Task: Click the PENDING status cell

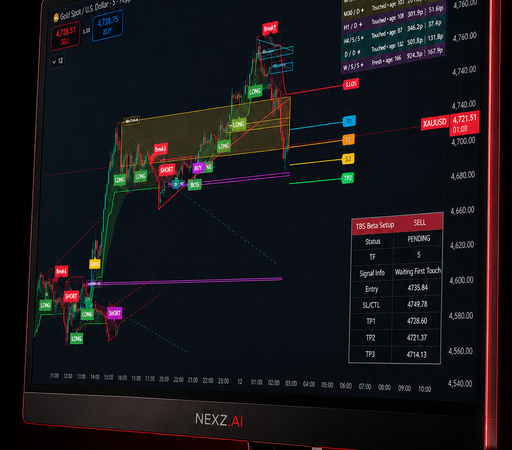Action: coord(418,239)
